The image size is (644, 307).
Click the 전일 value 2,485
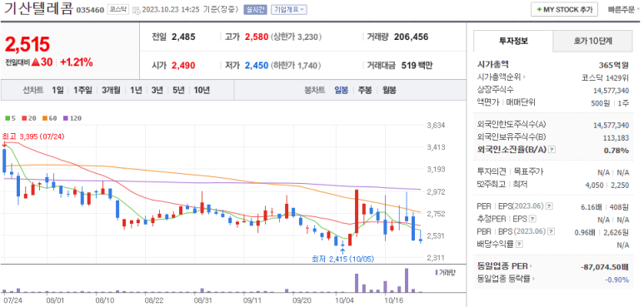[183, 37]
